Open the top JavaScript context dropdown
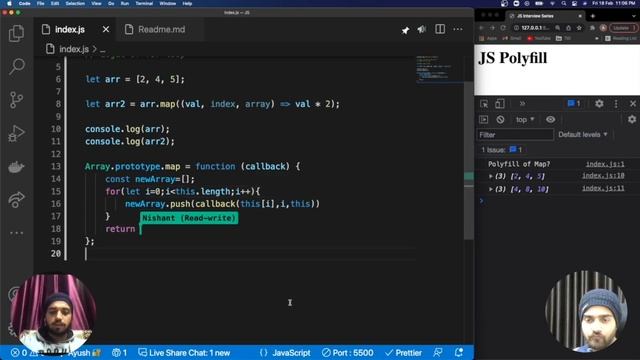Viewport: 640px width, 360px height. tap(525, 120)
